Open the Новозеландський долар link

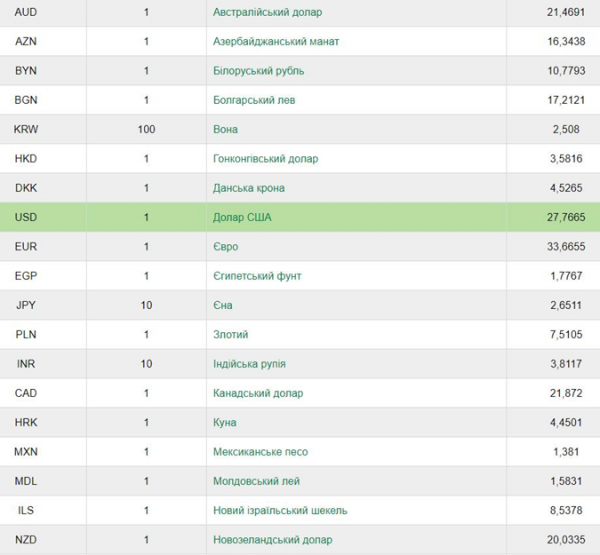(x=272, y=540)
